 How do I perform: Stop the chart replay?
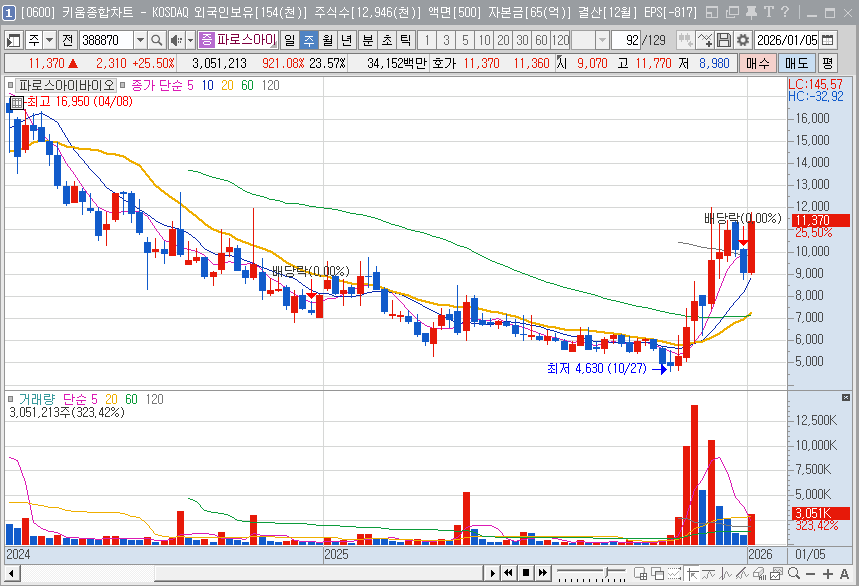(526, 573)
